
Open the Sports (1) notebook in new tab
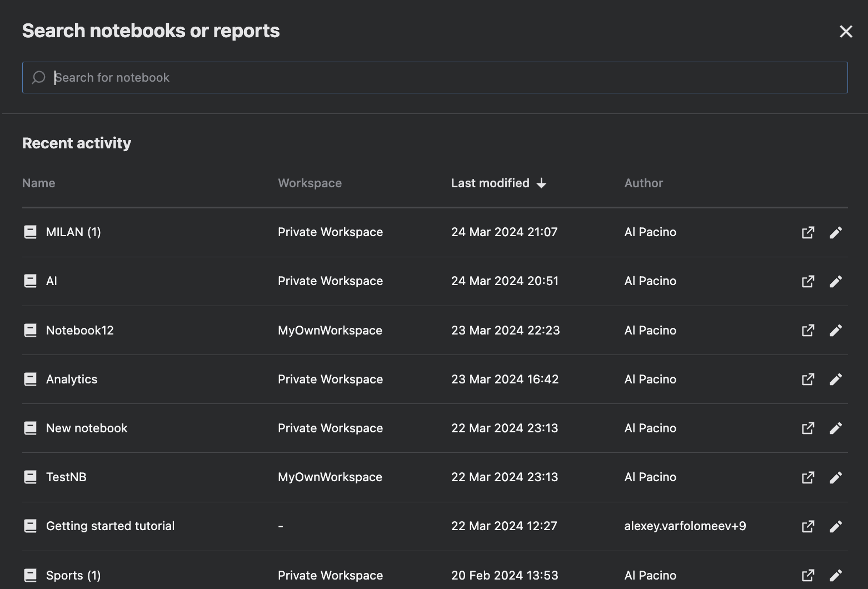pyautogui.click(x=808, y=575)
